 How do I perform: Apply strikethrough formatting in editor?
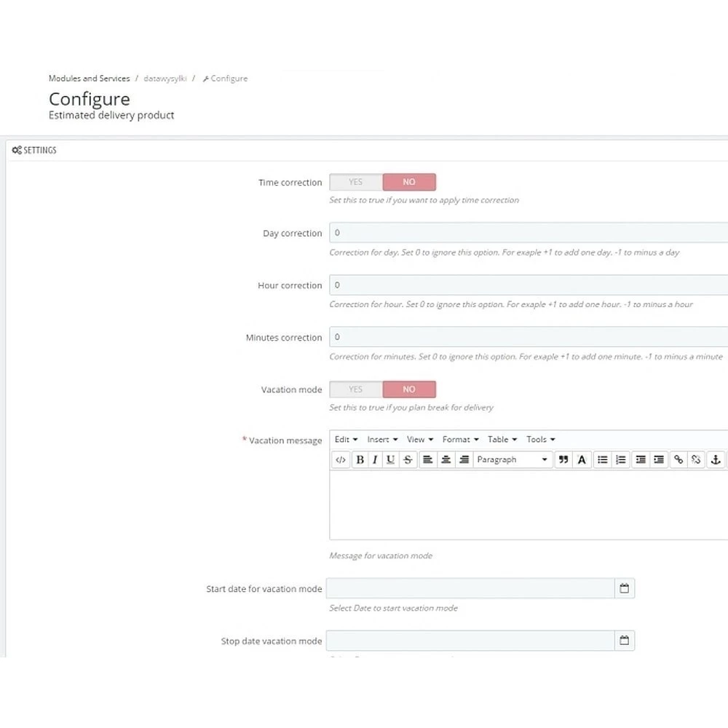(408, 459)
